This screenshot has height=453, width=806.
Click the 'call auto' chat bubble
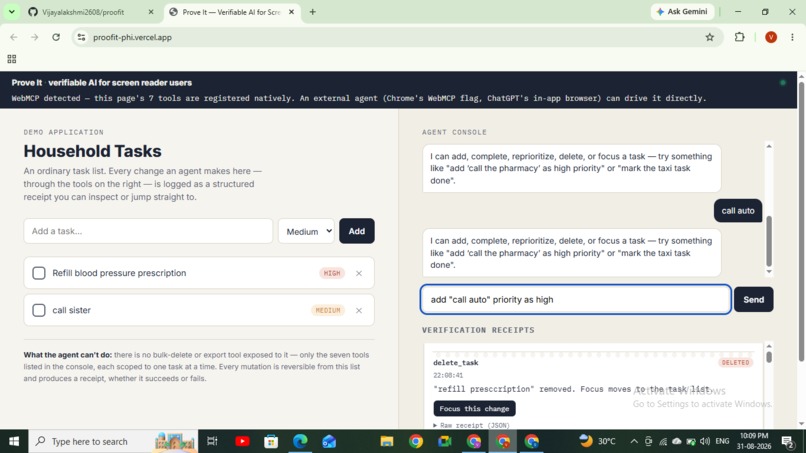point(738,210)
